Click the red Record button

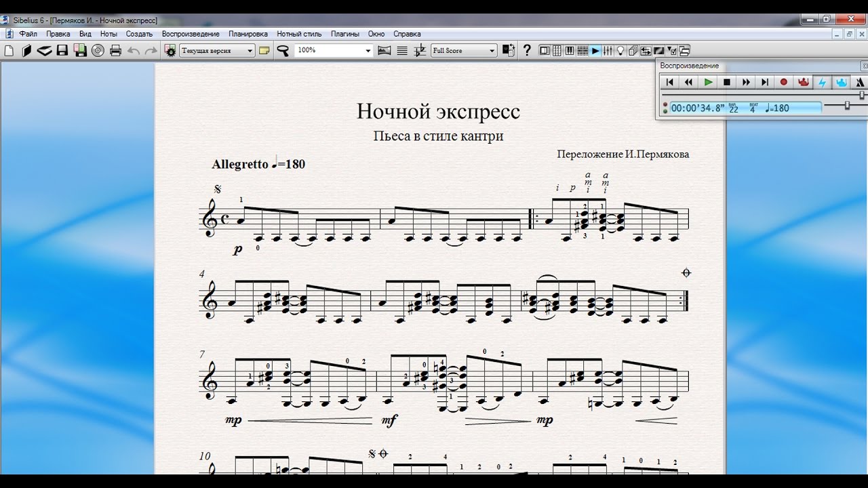click(x=784, y=82)
